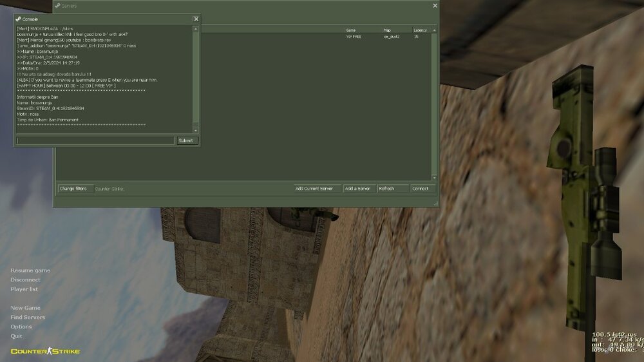The image size is (644, 362).
Task: Sort servers by Map column
Action: coord(395,30)
